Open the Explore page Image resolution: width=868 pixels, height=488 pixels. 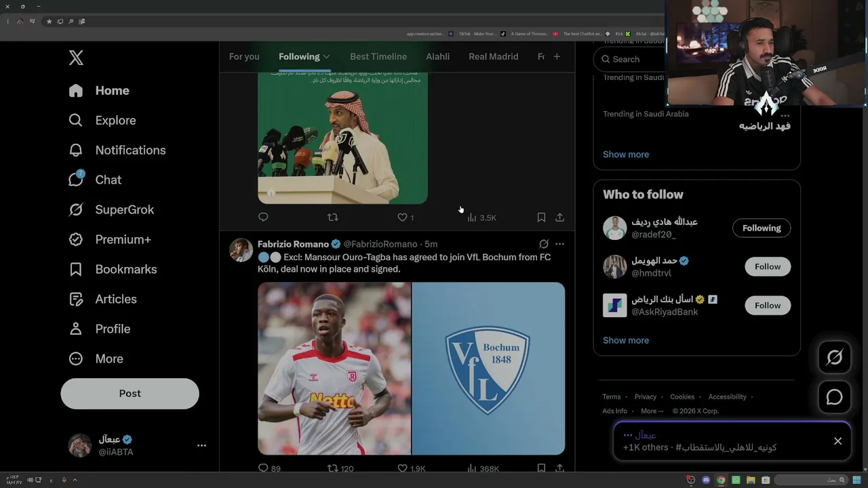coord(102,120)
